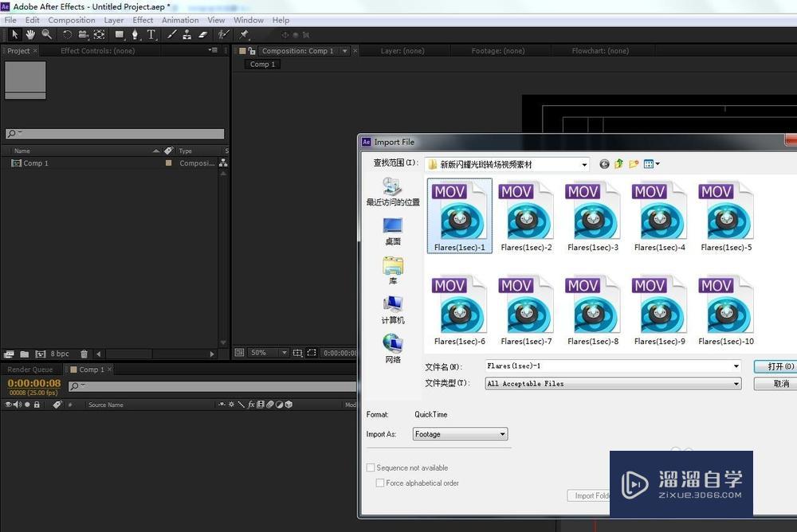Screen dimensions: 797x532
Task: Toggle the video eye column in timeline
Action: [x=8, y=405]
